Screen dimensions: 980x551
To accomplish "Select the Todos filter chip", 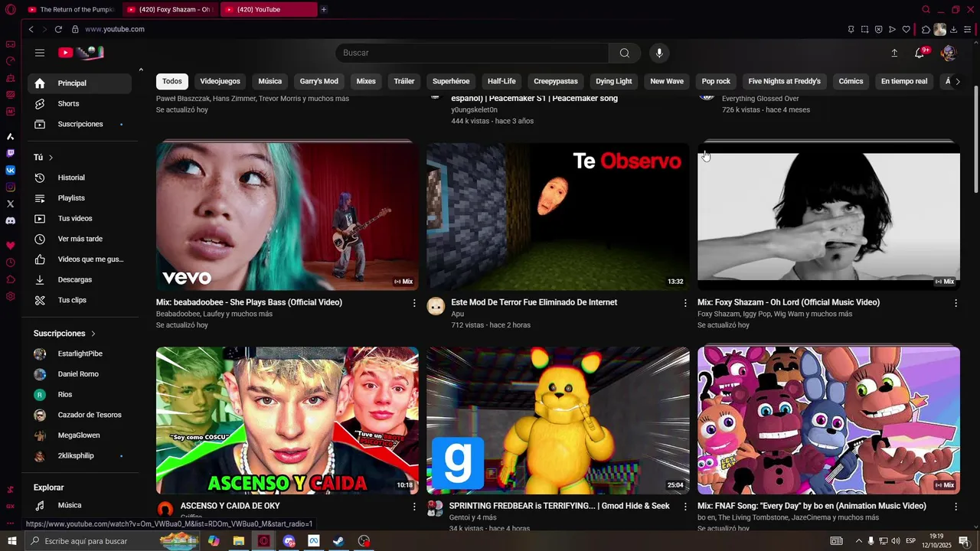I will pyautogui.click(x=172, y=81).
